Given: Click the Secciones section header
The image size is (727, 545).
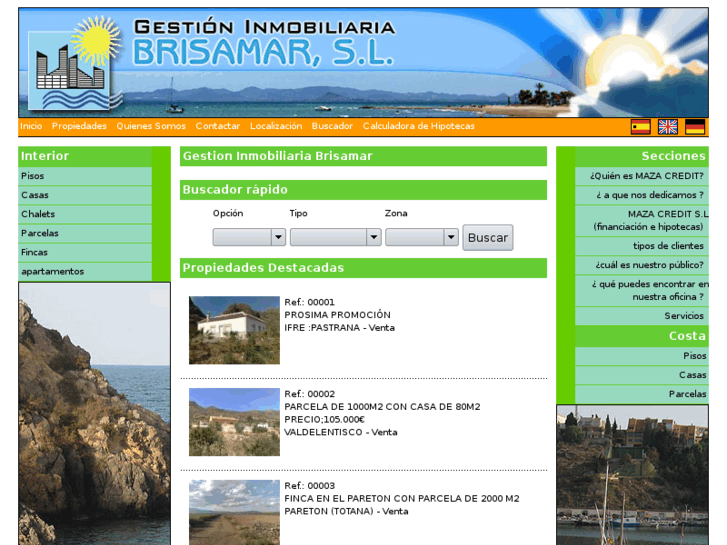Looking at the screenshot, I should pyautogui.click(x=642, y=156).
